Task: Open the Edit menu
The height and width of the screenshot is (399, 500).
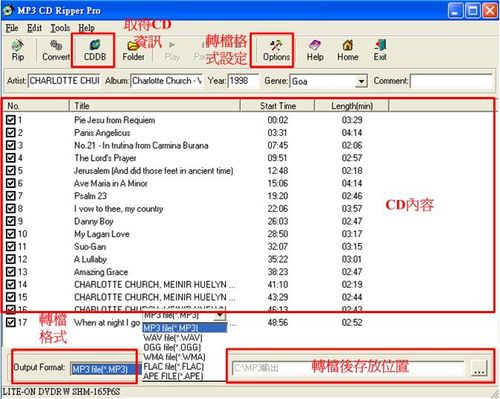Action: click(x=34, y=28)
